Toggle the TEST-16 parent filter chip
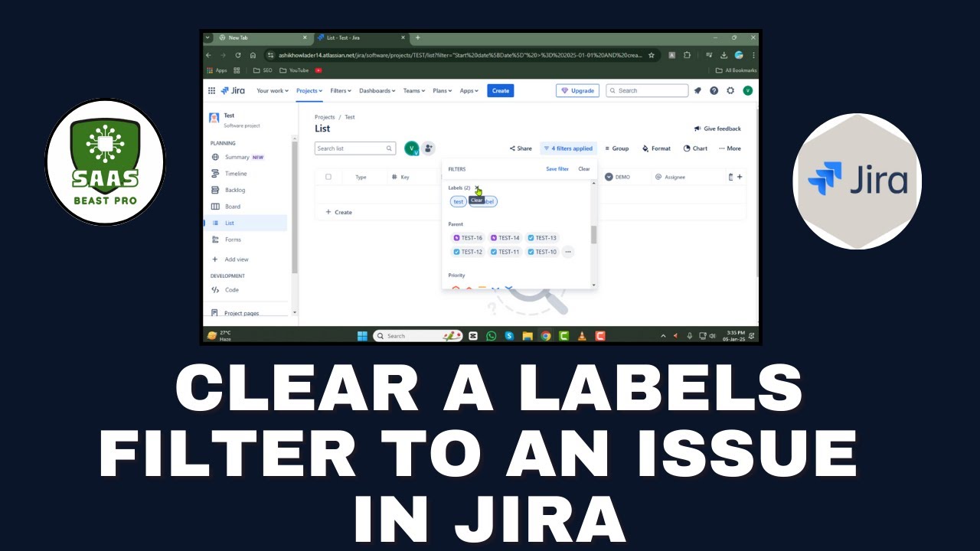This screenshot has height=551, width=980. coord(469,238)
